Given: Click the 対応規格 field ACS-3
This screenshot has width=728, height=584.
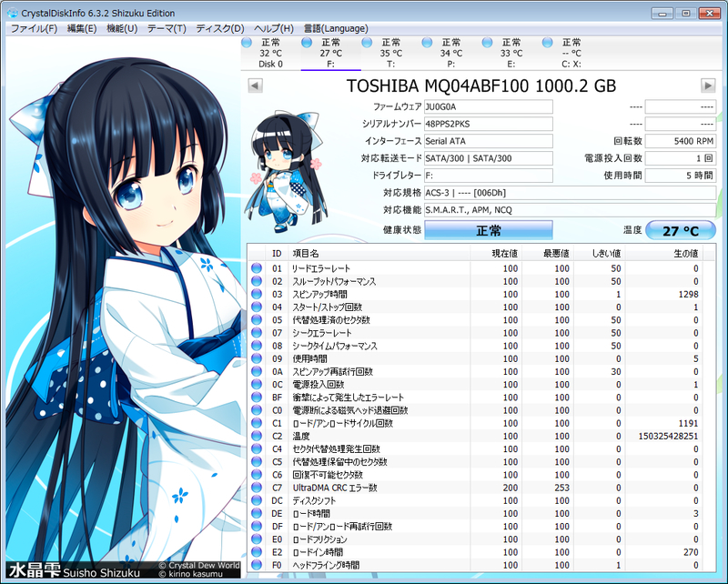Looking at the screenshot, I should coord(571,193).
